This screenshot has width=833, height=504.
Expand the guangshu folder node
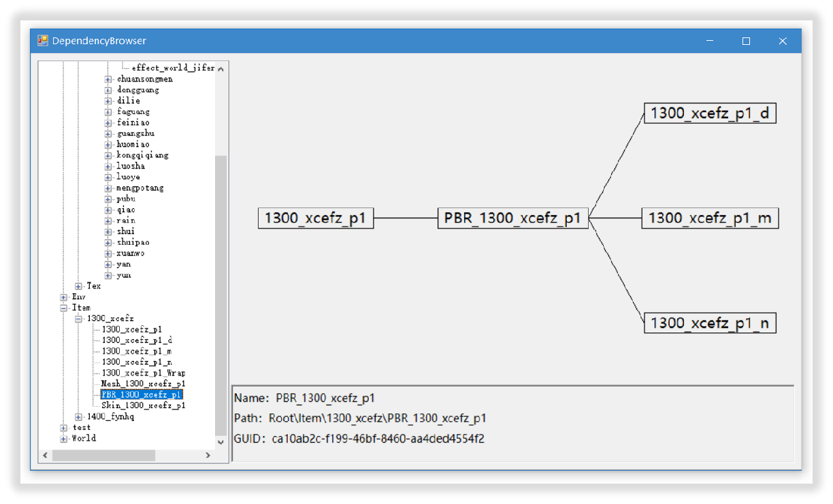(108, 133)
